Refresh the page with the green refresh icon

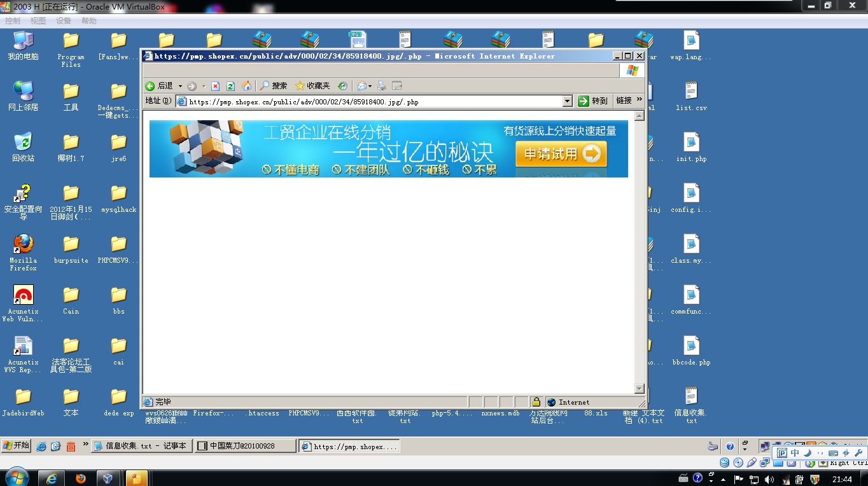[x=230, y=86]
